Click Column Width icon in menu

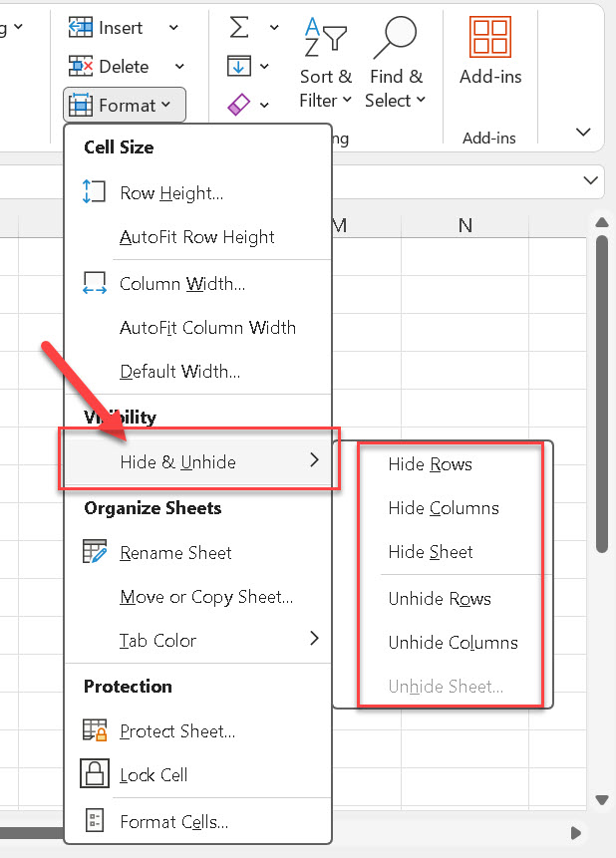pos(94,283)
